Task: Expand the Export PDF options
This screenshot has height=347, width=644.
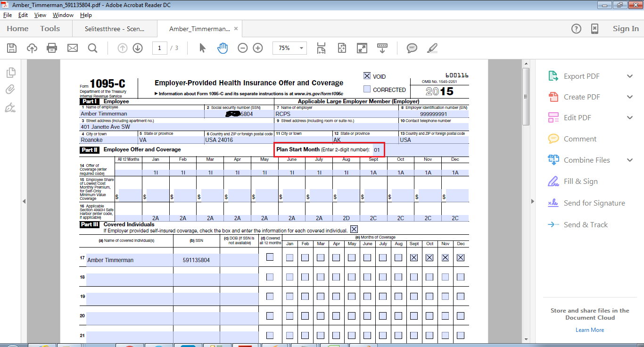Action: point(630,76)
